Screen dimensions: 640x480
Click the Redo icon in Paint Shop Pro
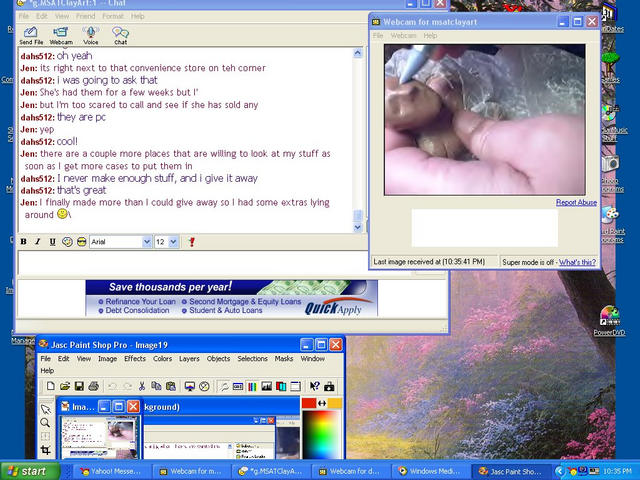[x=127, y=386]
